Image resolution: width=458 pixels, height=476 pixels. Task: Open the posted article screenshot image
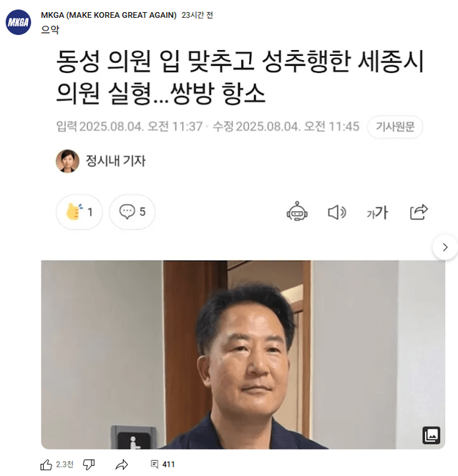tap(243, 354)
